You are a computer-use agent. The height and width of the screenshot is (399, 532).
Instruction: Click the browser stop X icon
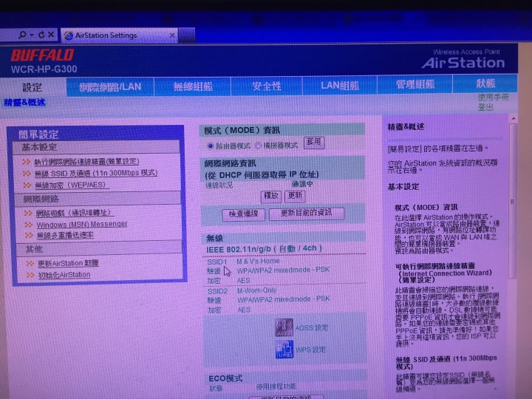coord(51,35)
